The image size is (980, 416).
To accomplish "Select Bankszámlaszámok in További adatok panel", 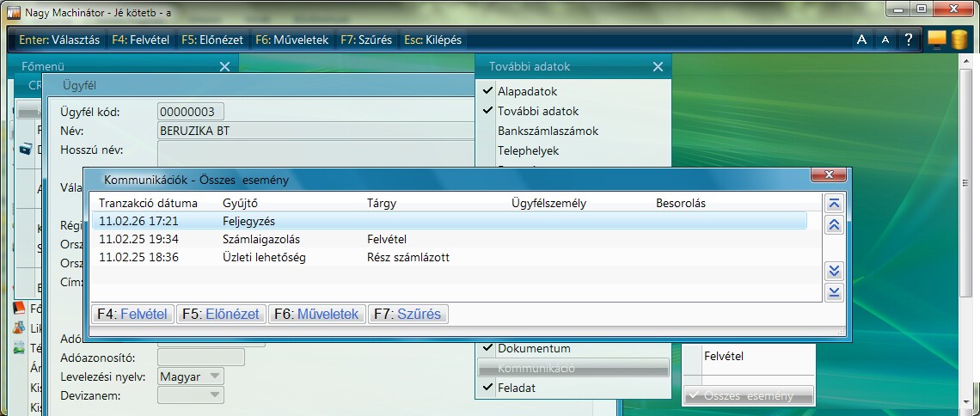I will point(548,131).
